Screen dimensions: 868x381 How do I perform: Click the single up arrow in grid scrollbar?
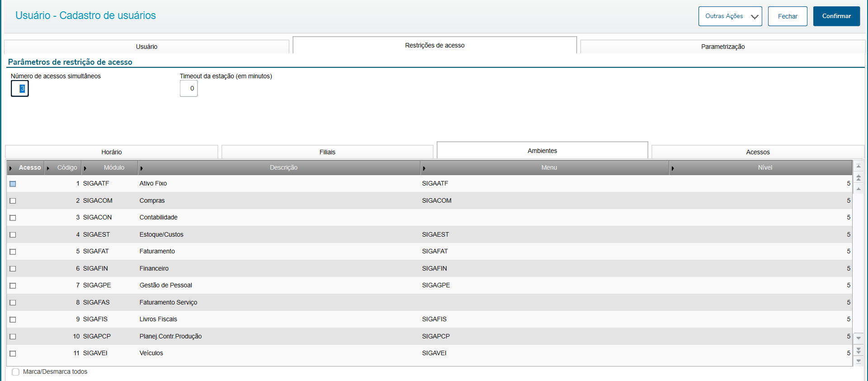coord(859,189)
